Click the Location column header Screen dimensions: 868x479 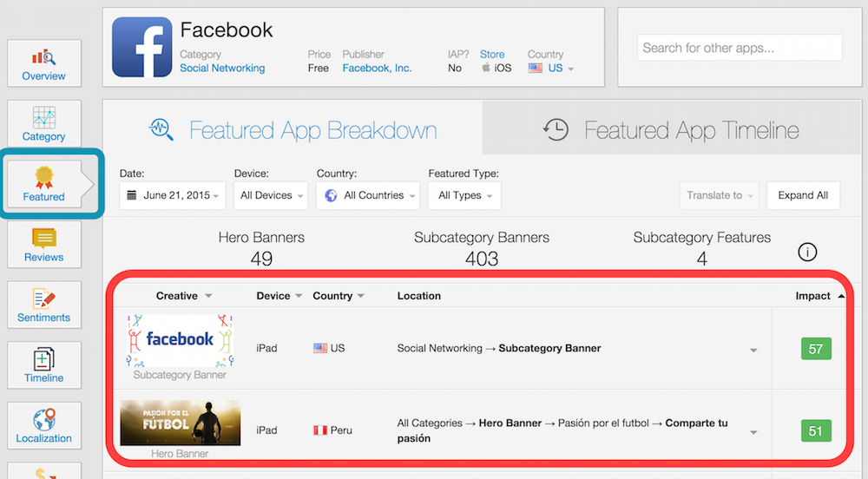tap(419, 296)
